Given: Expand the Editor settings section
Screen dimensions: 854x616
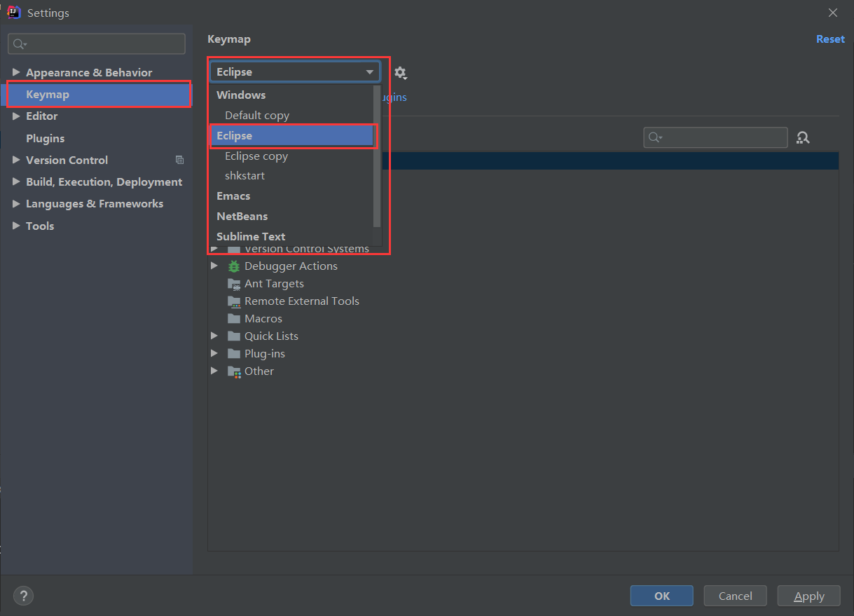Looking at the screenshot, I should (x=16, y=116).
